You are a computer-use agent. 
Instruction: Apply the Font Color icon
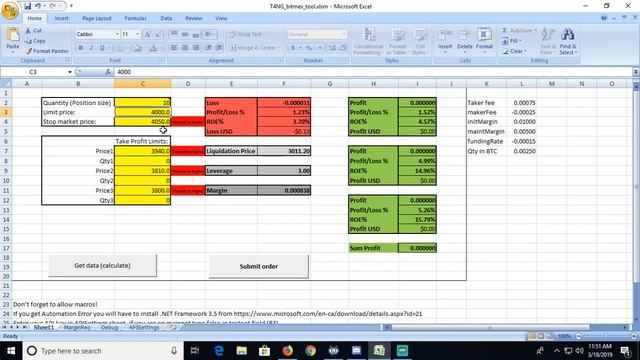click(x=153, y=48)
